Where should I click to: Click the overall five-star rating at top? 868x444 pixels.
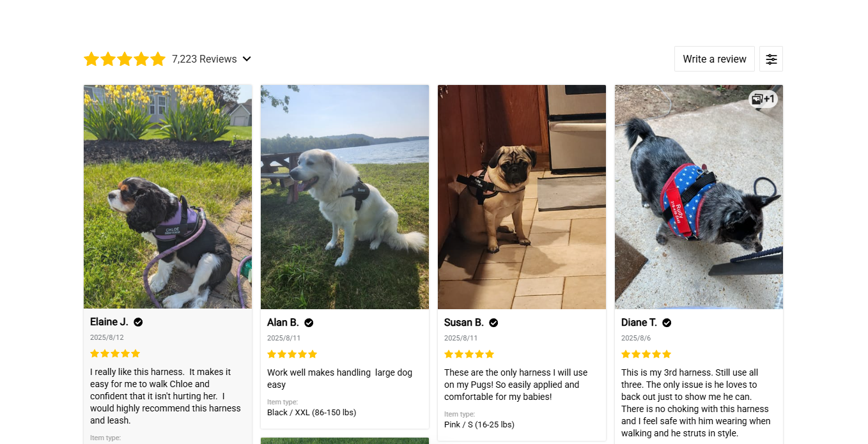pos(125,59)
